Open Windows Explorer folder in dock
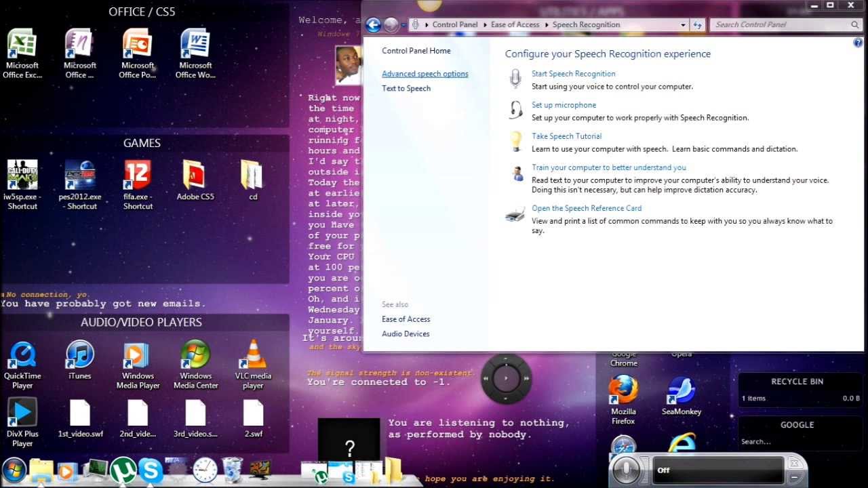This screenshot has width=868, height=488. pos(41,470)
